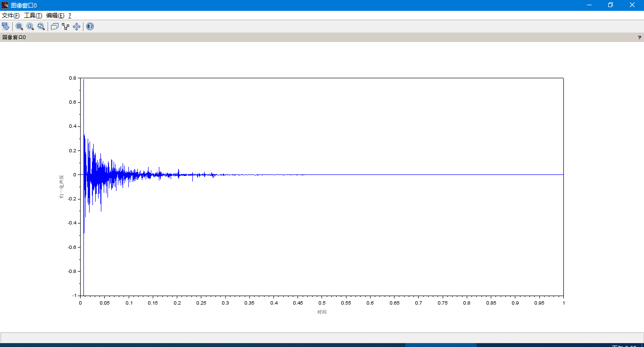Open the 工具(T) menu
The width and height of the screenshot is (644, 347).
(33, 16)
